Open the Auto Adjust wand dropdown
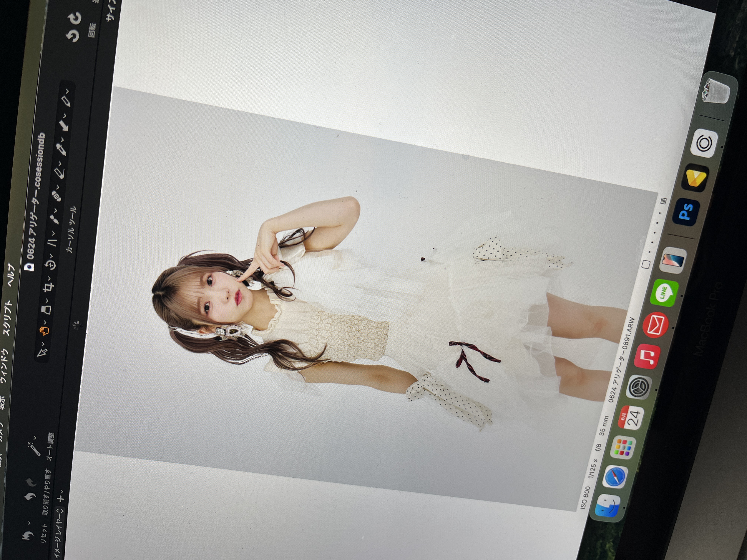Image resolution: width=747 pixels, height=560 pixels. pos(35,438)
